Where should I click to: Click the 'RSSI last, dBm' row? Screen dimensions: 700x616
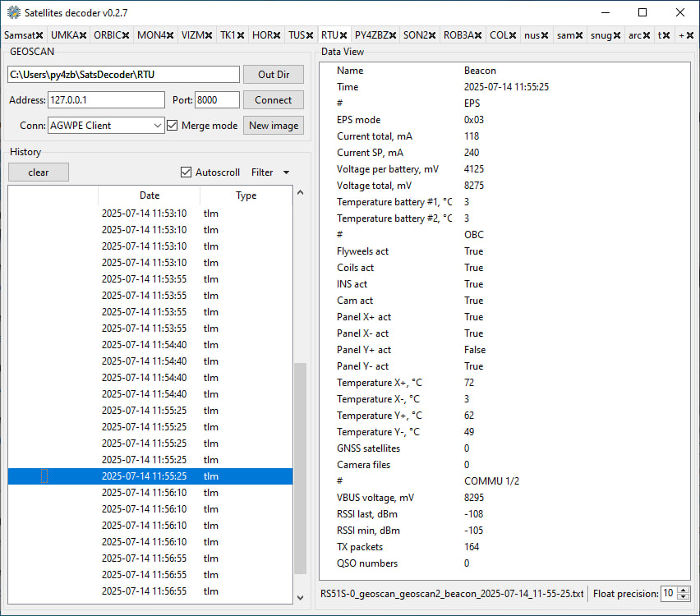504,514
